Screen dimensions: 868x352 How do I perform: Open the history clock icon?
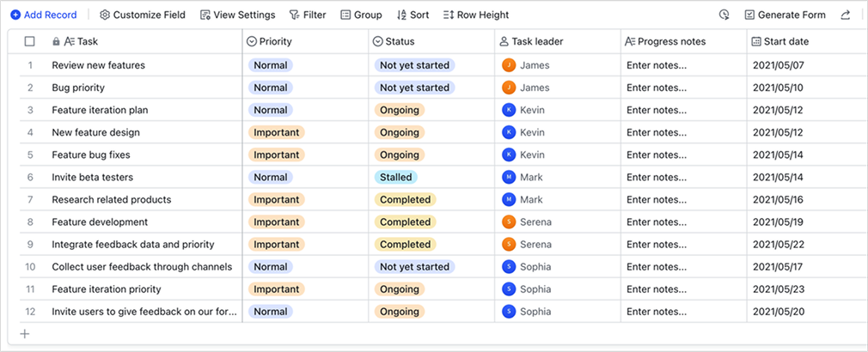coord(724,15)
